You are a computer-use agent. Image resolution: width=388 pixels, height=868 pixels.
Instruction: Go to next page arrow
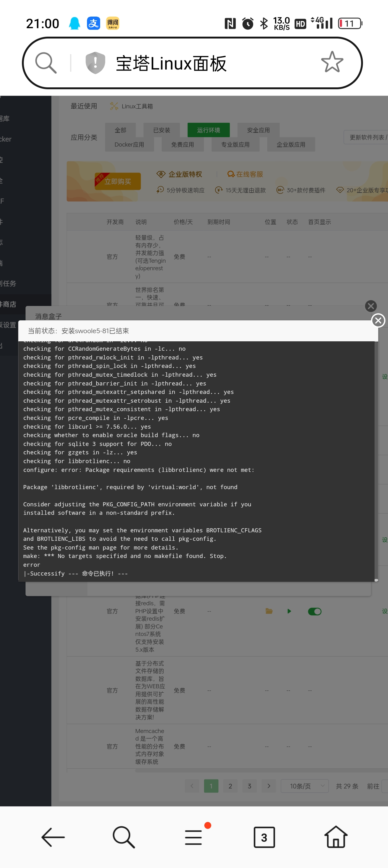[269, 786]
